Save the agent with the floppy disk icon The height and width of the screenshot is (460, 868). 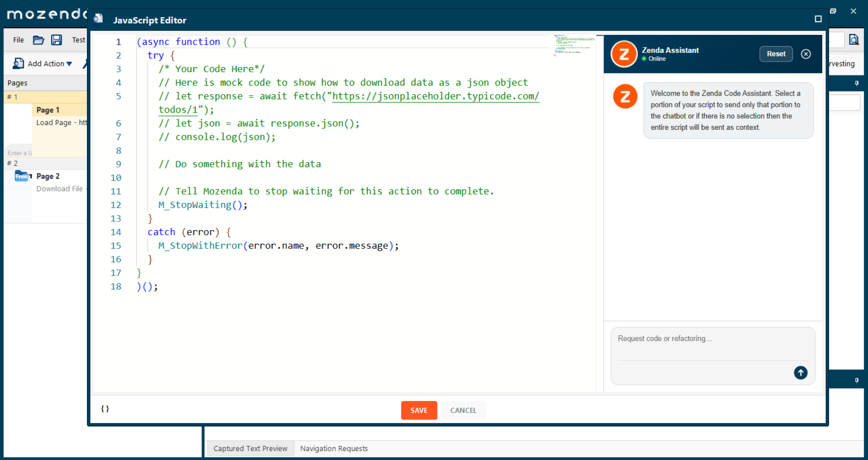click(56, 40)
